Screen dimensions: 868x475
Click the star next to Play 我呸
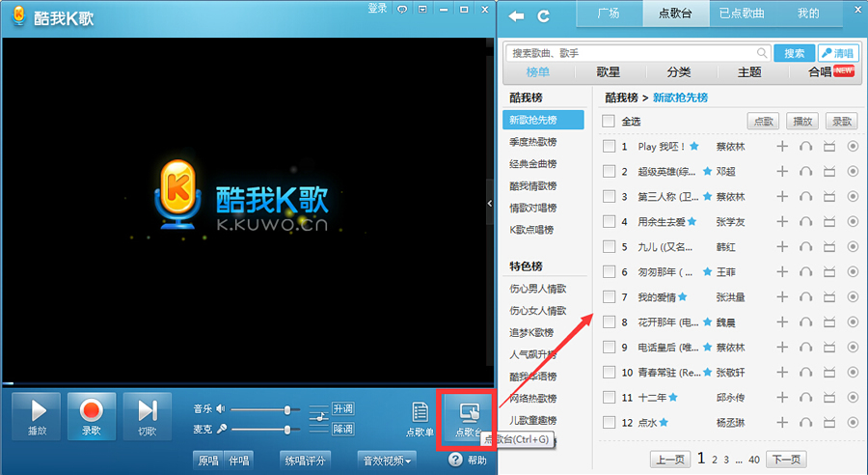pos(694,146)
